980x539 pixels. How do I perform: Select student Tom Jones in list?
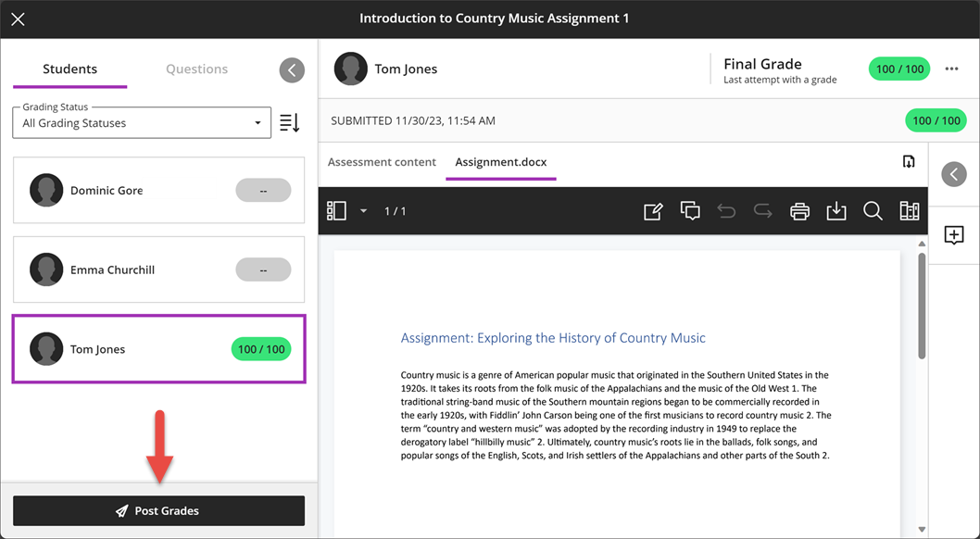pos(158,348)
